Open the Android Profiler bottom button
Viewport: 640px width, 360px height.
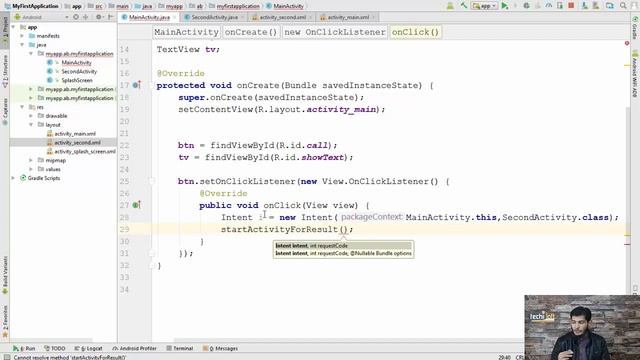coord(134,349)
